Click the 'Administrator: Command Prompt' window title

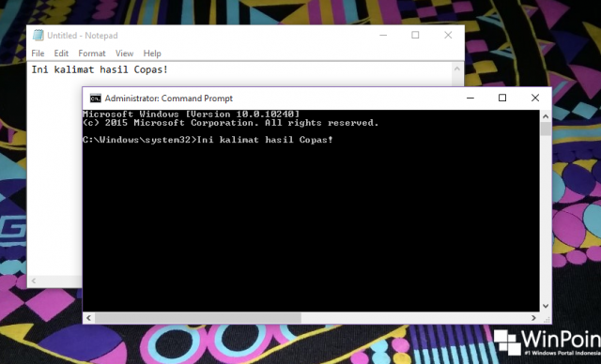pos(169,98)
